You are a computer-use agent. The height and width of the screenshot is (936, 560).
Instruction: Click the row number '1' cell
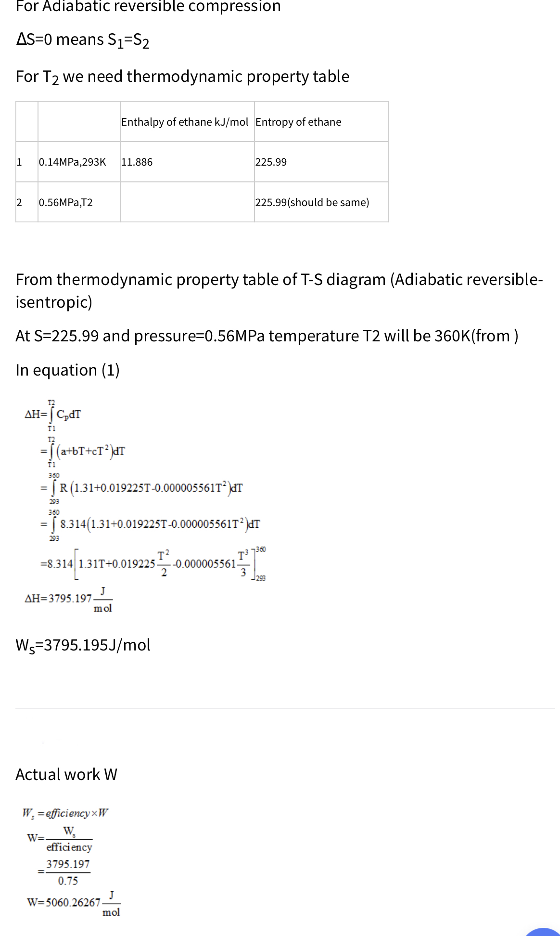click(x=20, y=162)
